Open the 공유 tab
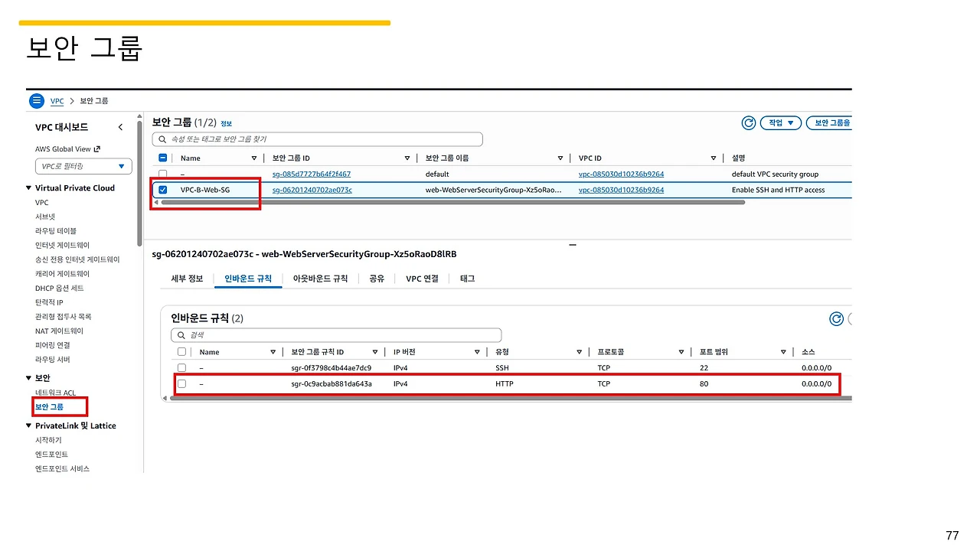The width and height of the screenshot is (980, 551). pyautogui.click(x=377, y=279)
